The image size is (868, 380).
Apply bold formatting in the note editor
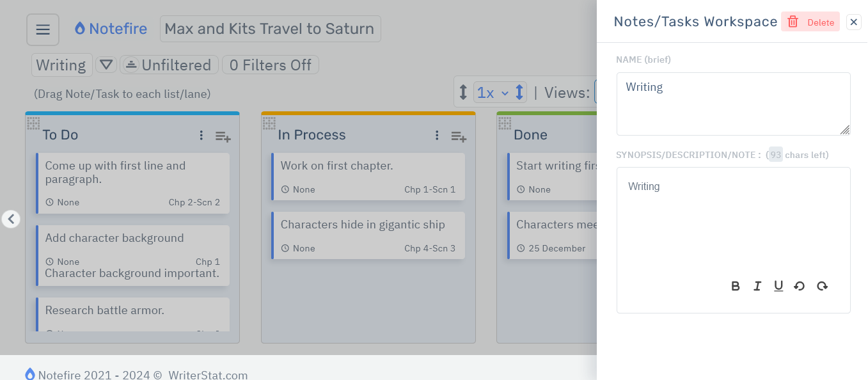click(736, 286)
